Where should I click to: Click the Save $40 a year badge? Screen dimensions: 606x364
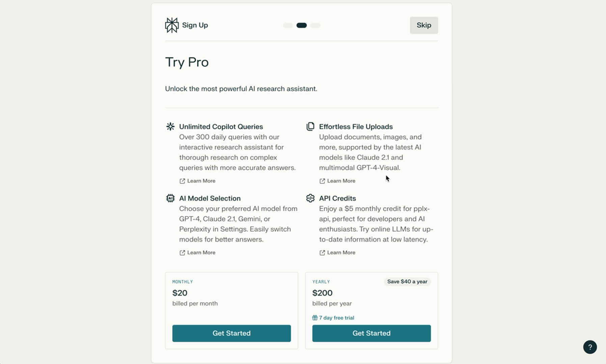[407, 282]
